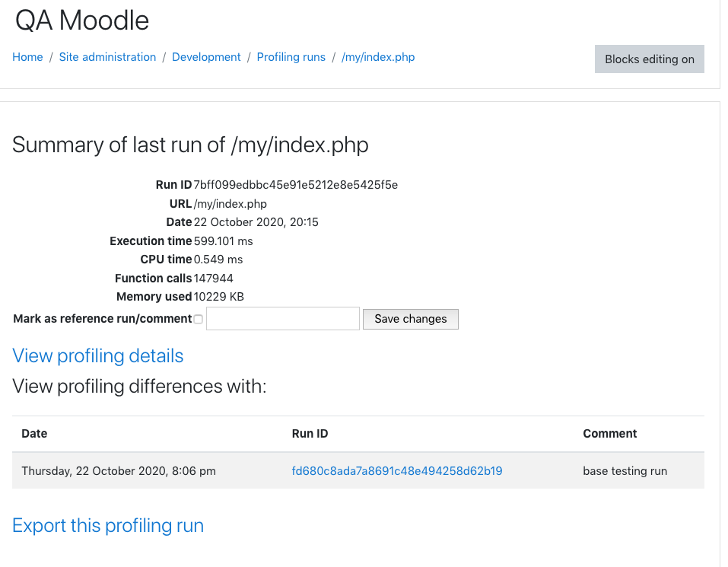This screenshot has height=567, width=728.
Task: Click the QA Moodle site title
Action: 82,21
